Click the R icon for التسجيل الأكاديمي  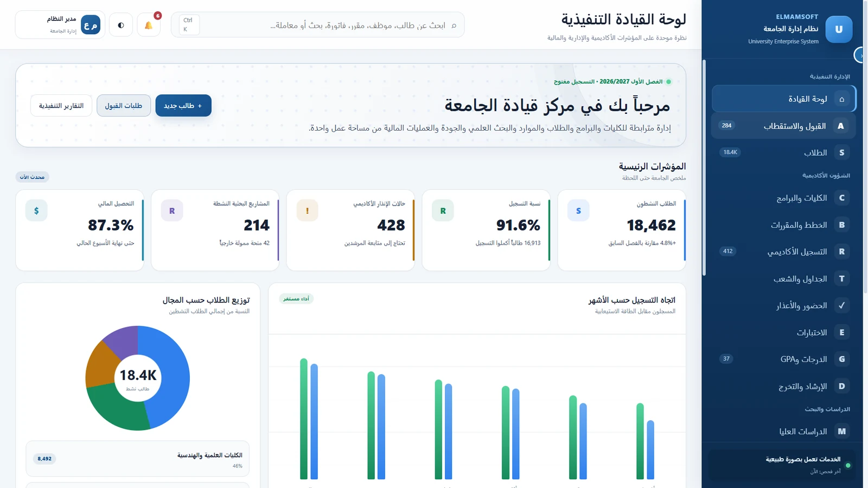point(841,252)
